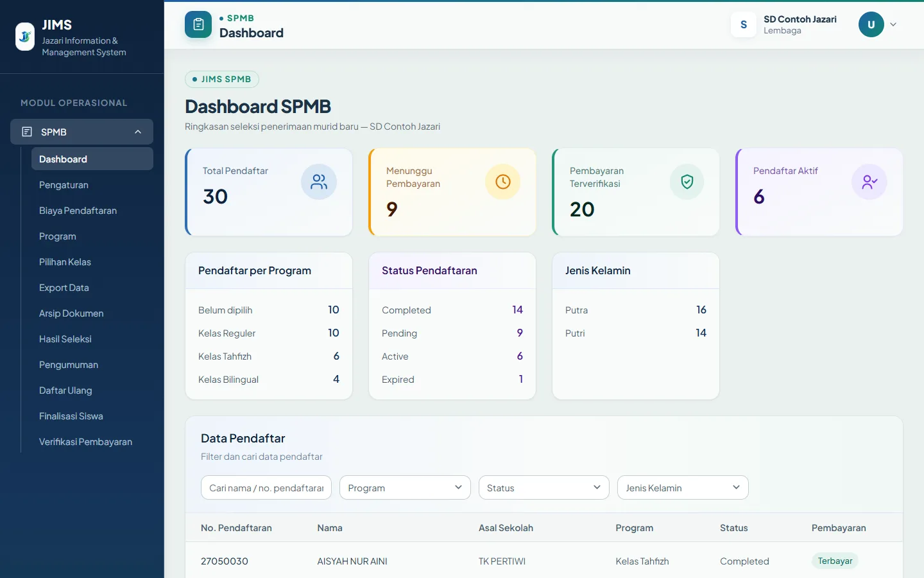Open the Status filter dropdown

point(543,487)
